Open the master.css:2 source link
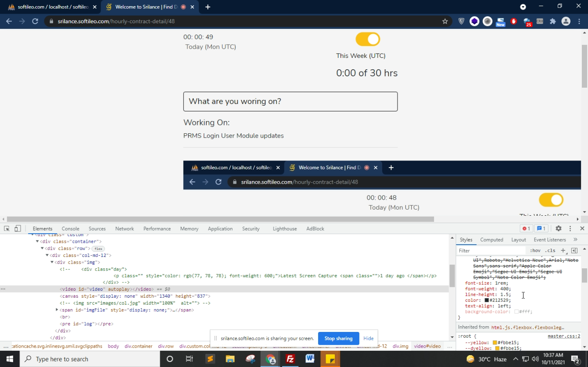588x367 pixels. tap(564, 336)
